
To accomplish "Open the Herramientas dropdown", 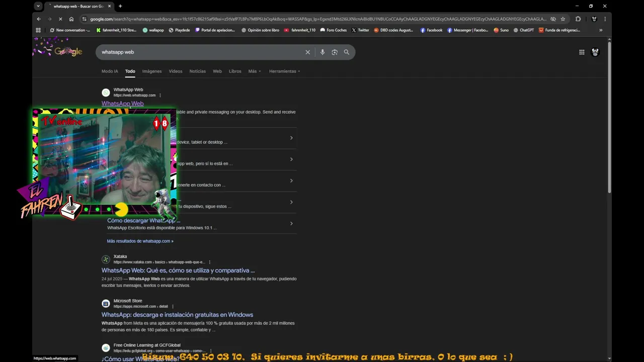I will click(x=285, y=71).
